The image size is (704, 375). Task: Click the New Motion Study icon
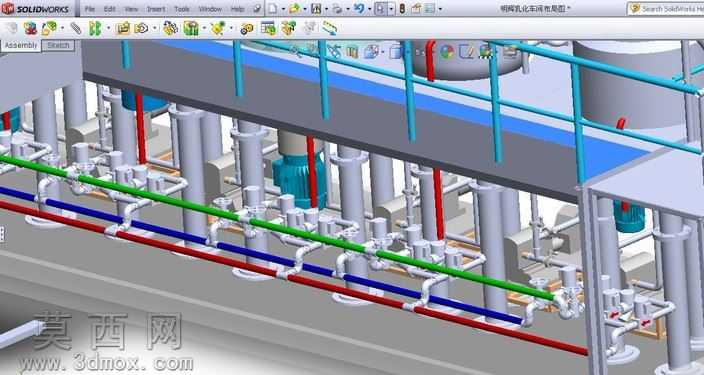[246, 29]
